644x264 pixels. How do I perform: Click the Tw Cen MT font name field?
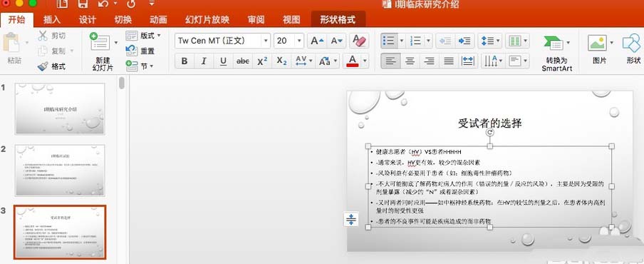[218, 41]
